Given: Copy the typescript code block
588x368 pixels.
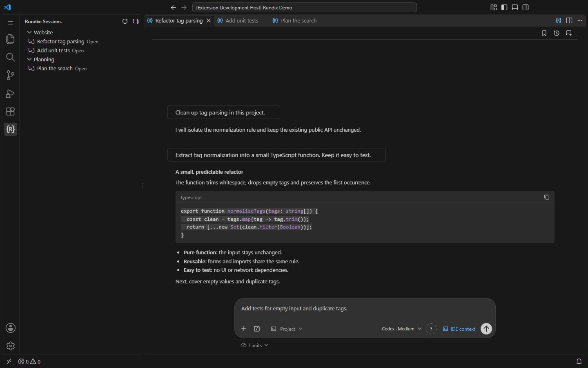Looking at the screenshot, I should 547,197.
